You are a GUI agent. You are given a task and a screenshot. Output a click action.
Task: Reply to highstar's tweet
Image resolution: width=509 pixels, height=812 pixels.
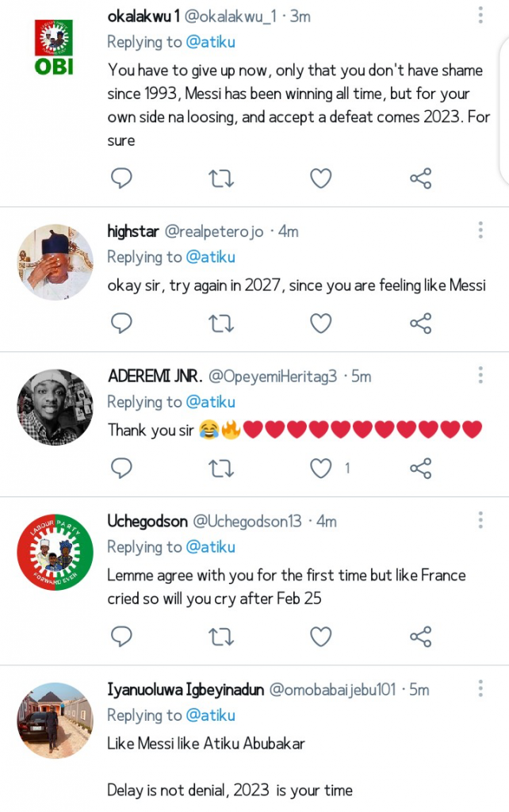[121, 323]
